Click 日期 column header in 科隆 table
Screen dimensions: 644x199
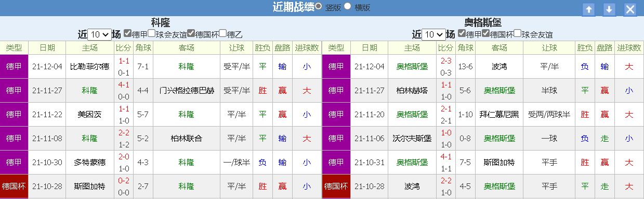47,47
